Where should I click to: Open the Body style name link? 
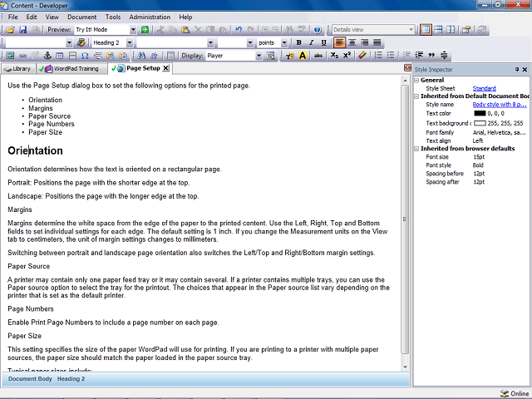[x=500, y=105]
